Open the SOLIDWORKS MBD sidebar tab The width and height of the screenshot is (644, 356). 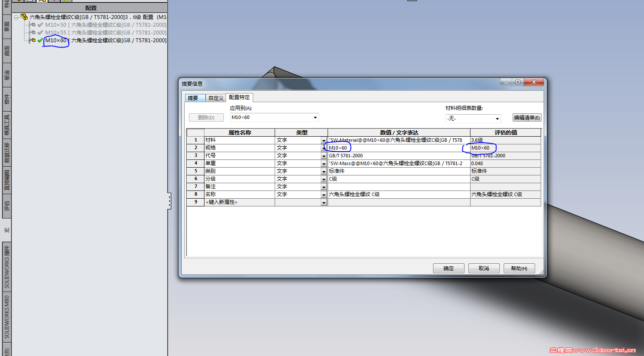pyautogui.click(x=6, y=318)
